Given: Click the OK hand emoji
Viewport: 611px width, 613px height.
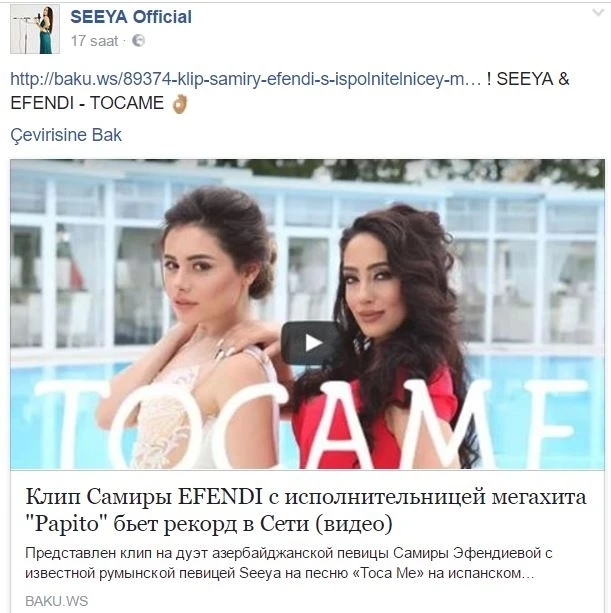Looking at the screenshot, I should pyautogui.click(x=180, y=104).
